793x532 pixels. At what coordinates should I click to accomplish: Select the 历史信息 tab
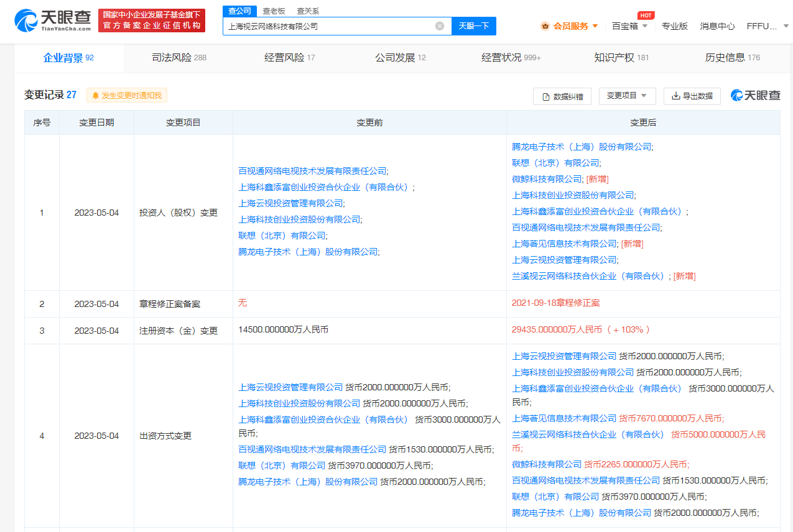732,58
